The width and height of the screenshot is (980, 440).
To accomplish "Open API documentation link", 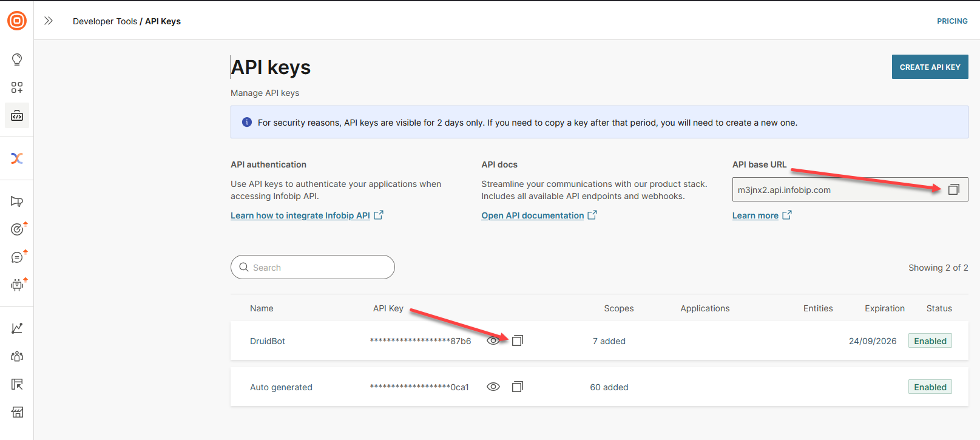I will [532, 215].
